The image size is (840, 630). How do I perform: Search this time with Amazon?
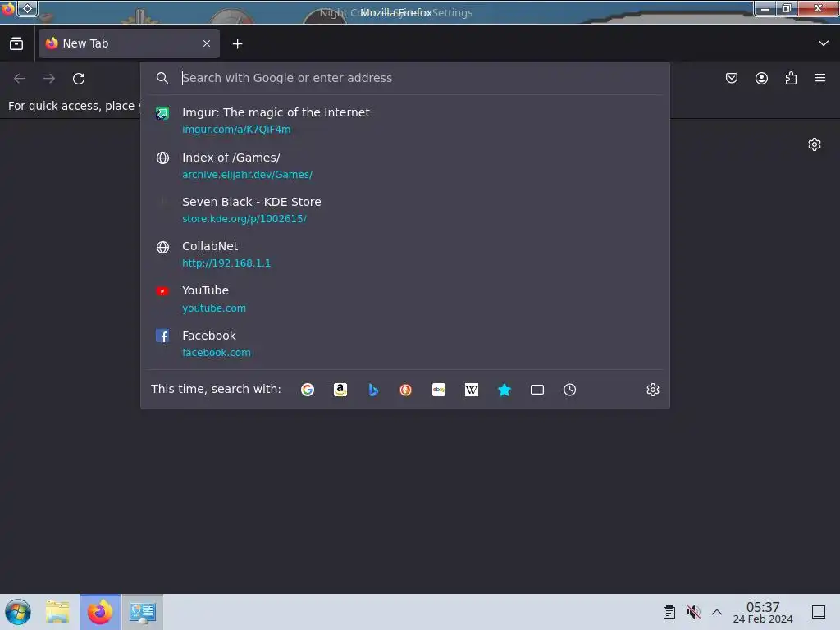coord(340,390)
